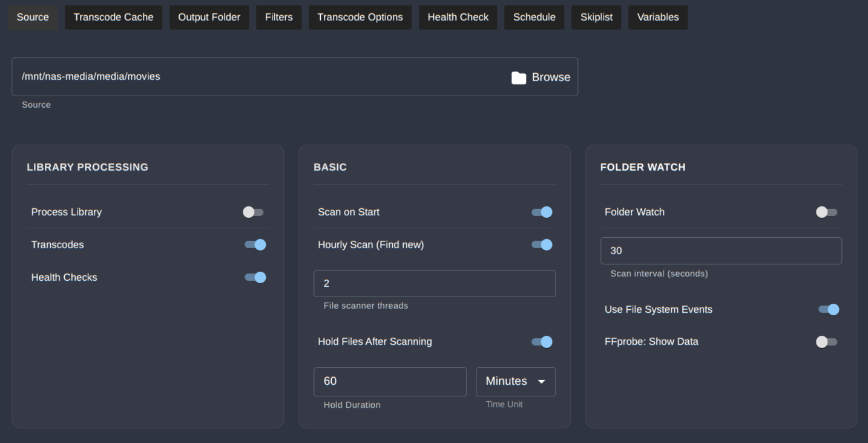Screen dimensions: 868x443
Task: Switch off Hold Files After Scanning
Action: point(542,342)
